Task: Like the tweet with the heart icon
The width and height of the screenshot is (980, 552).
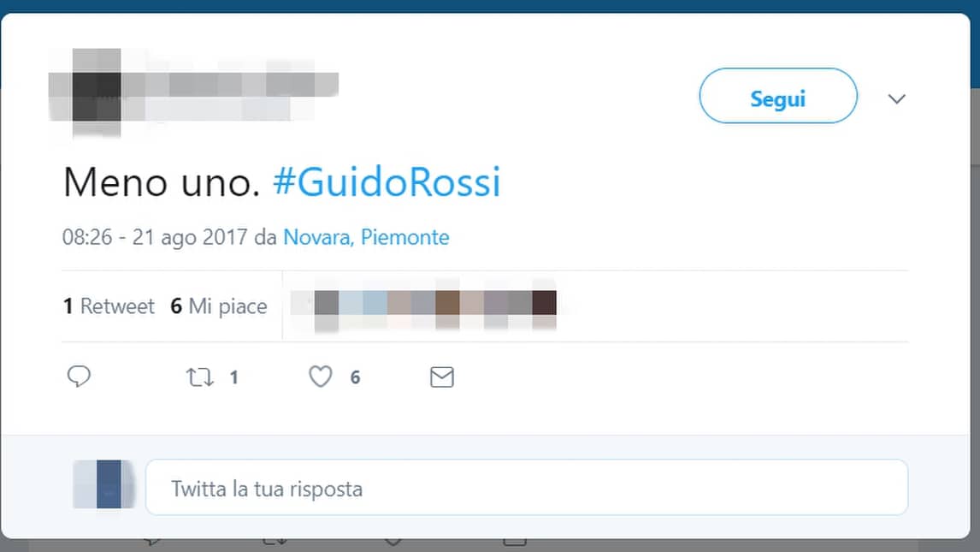Action: (321, 377)
